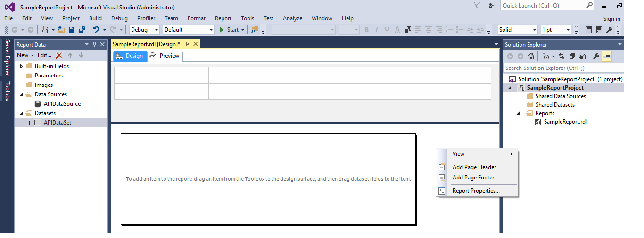The width and height of the screenshot is (644, 238).
Task: Open the Report menu
Action: 223,18
